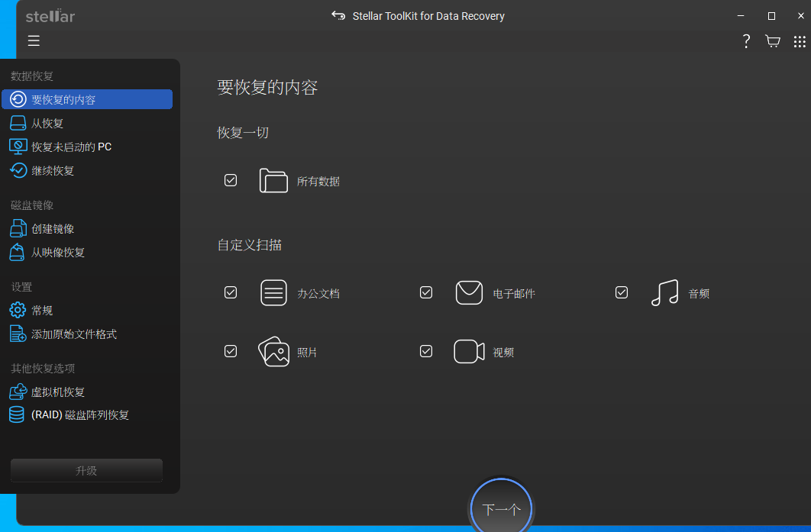This screenshot has height=532, width=811.
Task: Open help with the question mark icon
Action: 746,41
